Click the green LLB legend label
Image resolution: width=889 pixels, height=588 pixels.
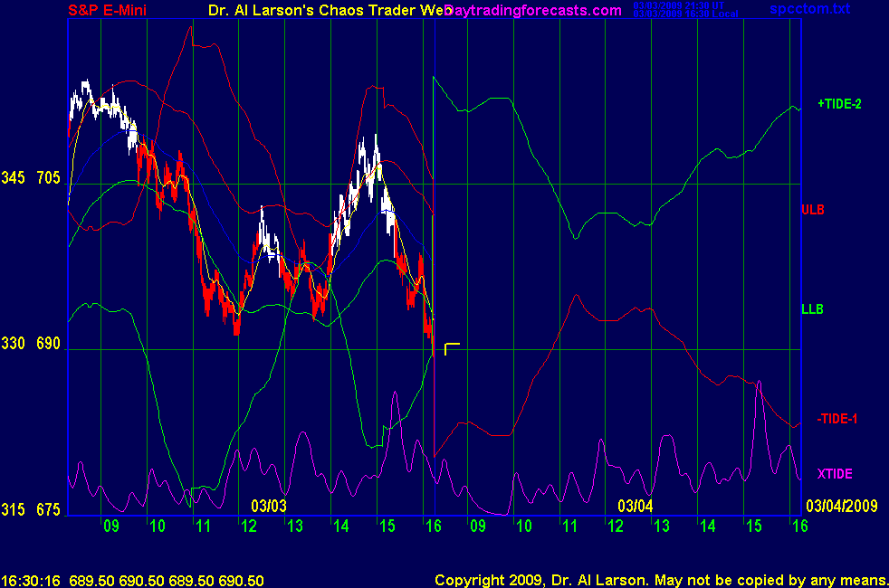(x=812, y=309)
